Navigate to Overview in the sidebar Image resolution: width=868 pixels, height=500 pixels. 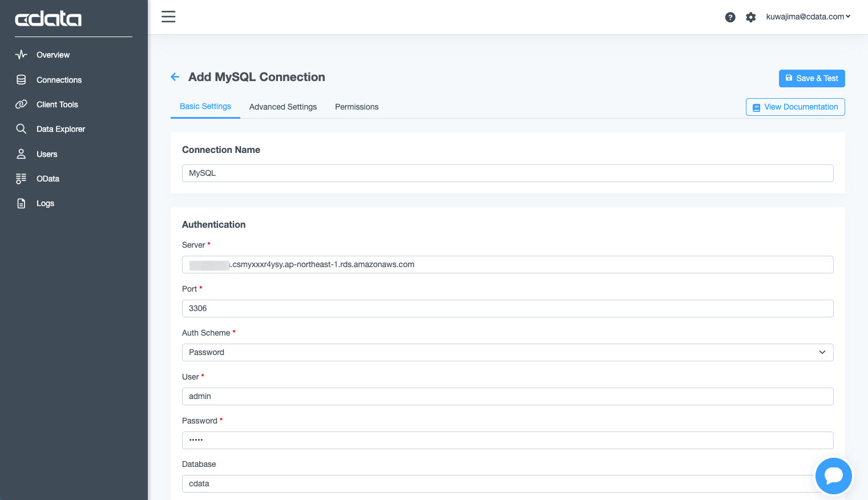coord(53,55)
